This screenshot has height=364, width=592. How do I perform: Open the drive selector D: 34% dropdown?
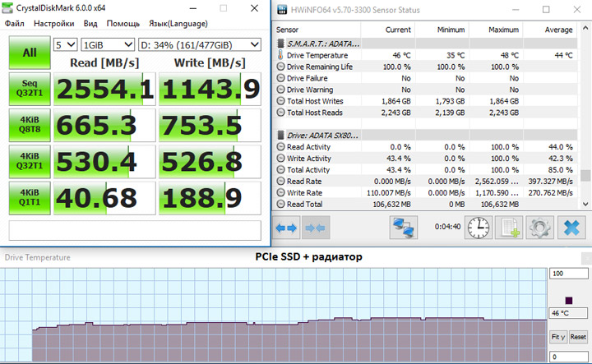[x=200, y=45]
